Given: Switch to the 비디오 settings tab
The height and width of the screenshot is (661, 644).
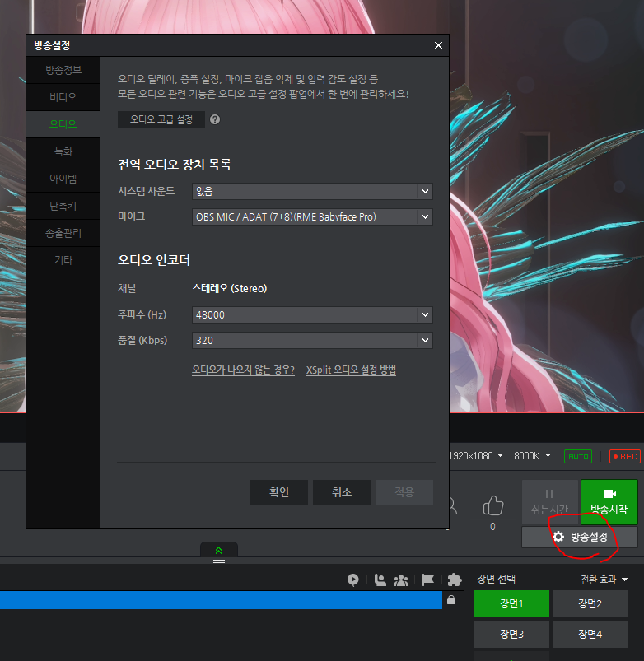Looking at the screenshot, I should [63, 97].
